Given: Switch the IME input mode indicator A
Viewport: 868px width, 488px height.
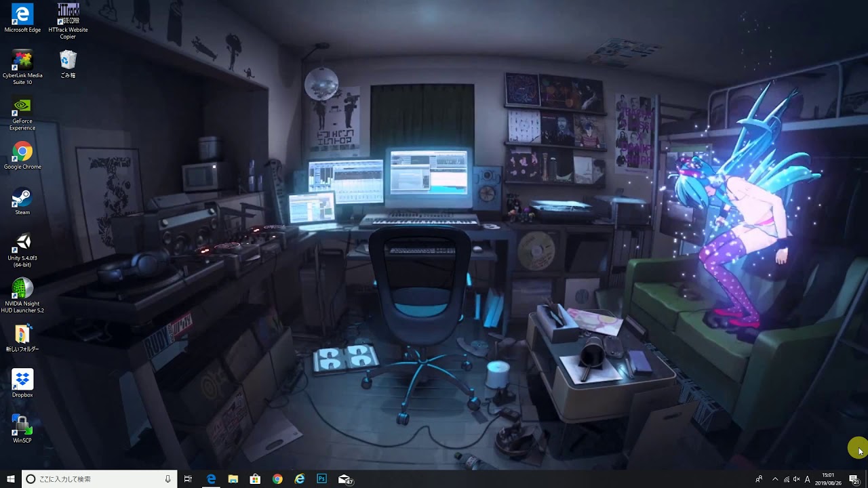Looking at the screenshot, I should pos(808,479).
